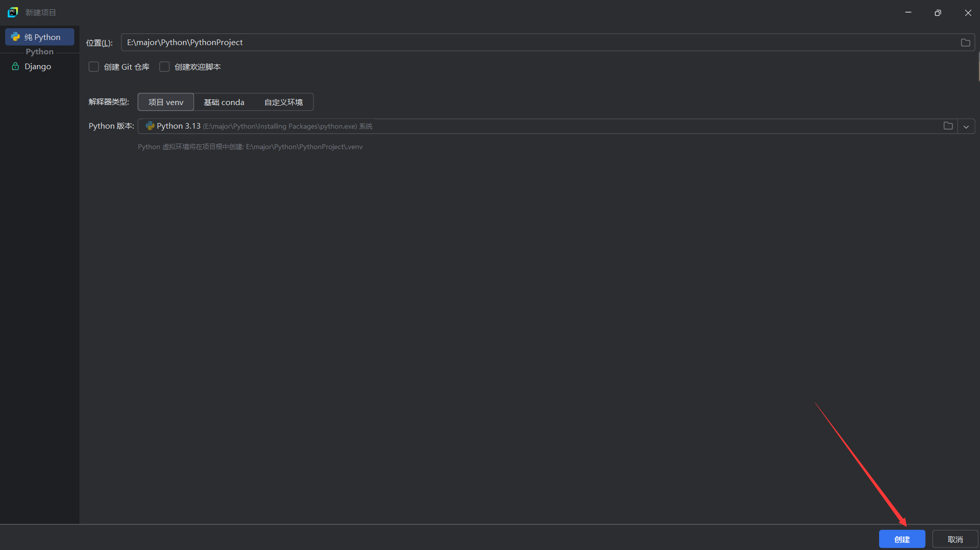The width and height of the screenshot is (980, 550).
Task: Toggle 创建欢迎脚本 checkbox
Action: 164,67
